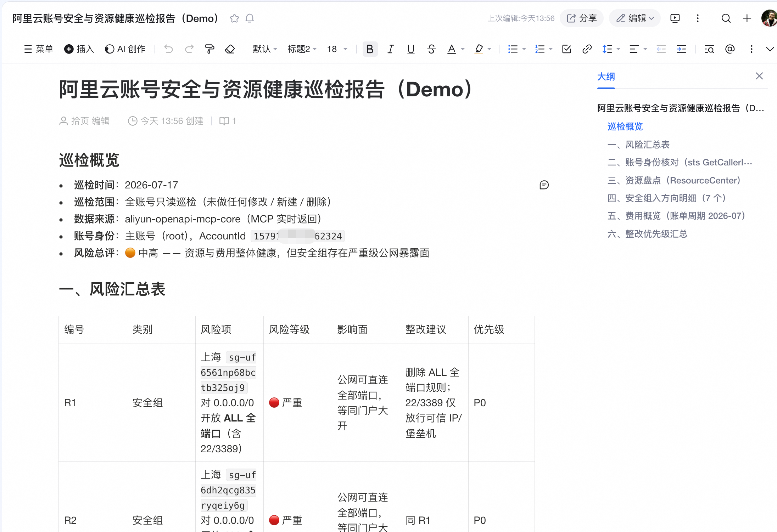The image size is (777, 532).
Task: Click the font color A button
Action: point(452,49)
